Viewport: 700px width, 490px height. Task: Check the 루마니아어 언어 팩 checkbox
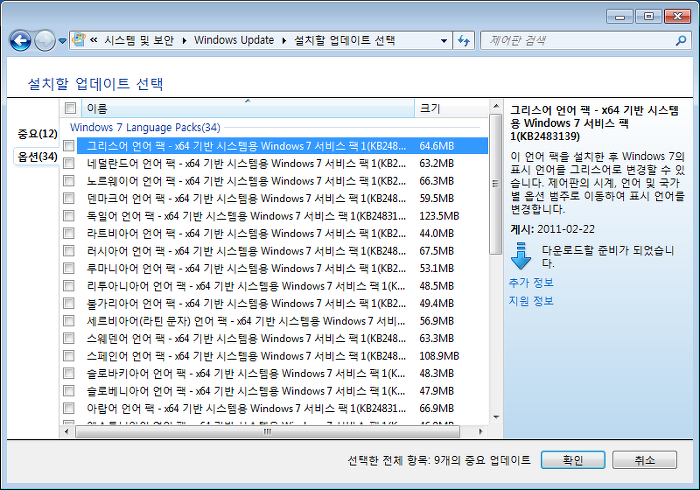tap(69, 268)
